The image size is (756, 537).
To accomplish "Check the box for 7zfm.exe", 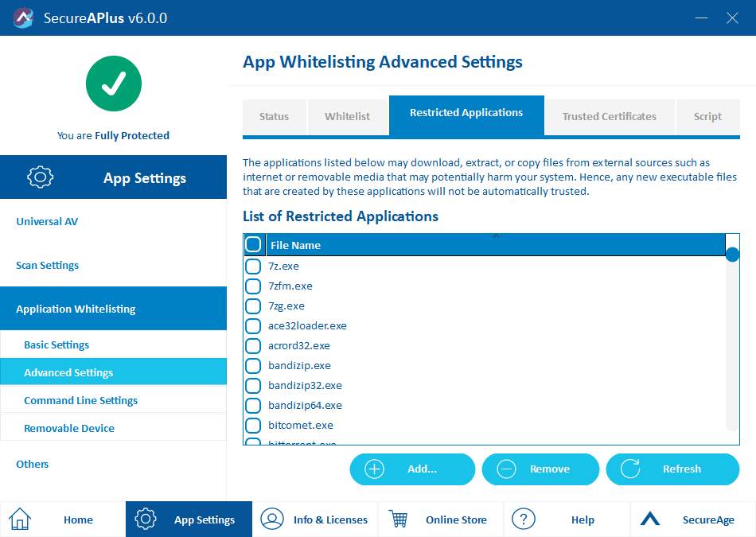I will [x=253, y=286].
